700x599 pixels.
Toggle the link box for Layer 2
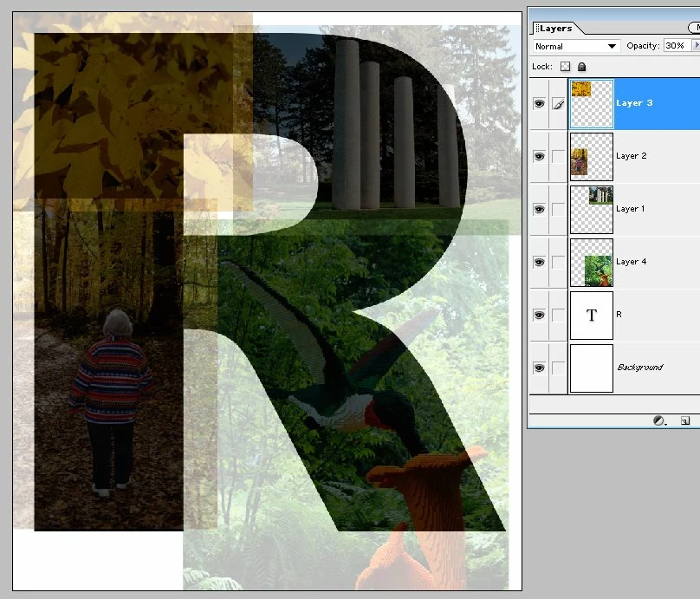click(x=558, y=156)
